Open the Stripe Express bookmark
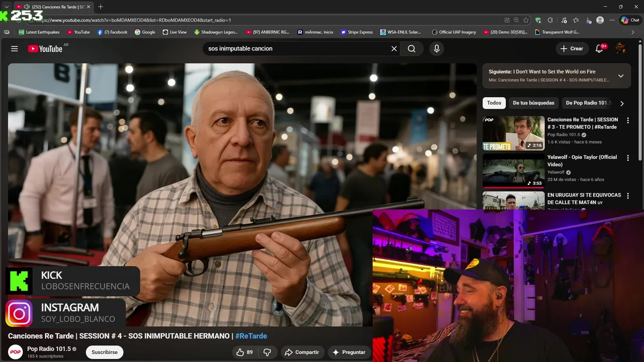This screenshot has width=644, height=362. coord(357,32)
